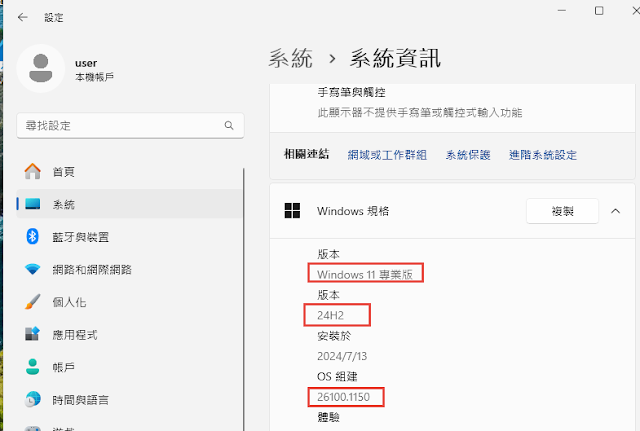Open the 進階系統設定 link
640x431 pixels.
click(543, 155)
